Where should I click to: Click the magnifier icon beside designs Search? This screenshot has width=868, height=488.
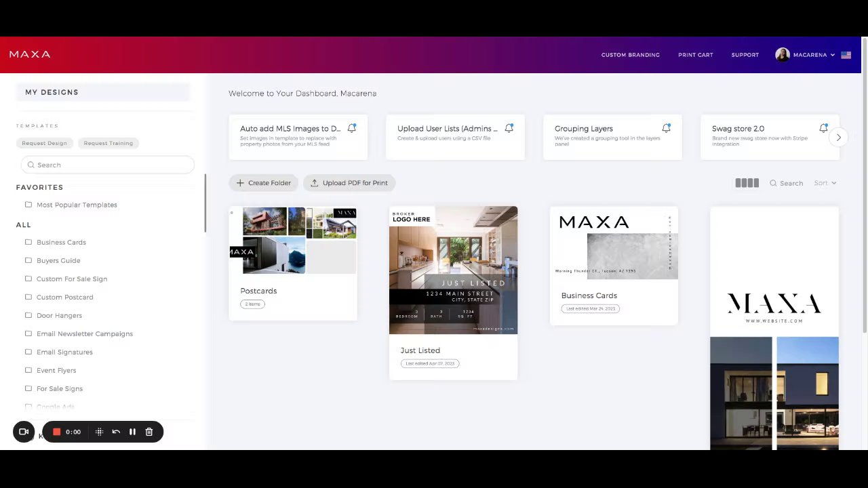point(773,183)
